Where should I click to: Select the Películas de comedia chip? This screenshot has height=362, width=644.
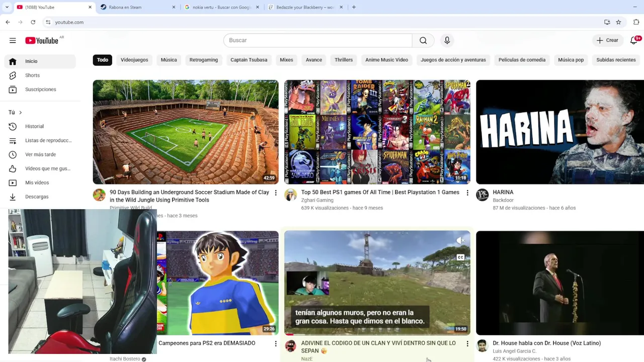pyautogui.click(x=522, y=60)
